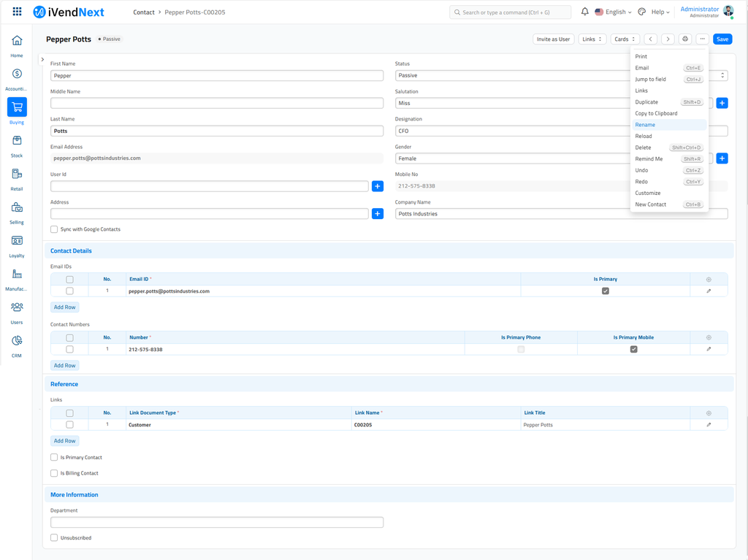This screenshot has height=560, width=748.
Task: Check the Is Billing Contact box
Action: tap(54, 473)
